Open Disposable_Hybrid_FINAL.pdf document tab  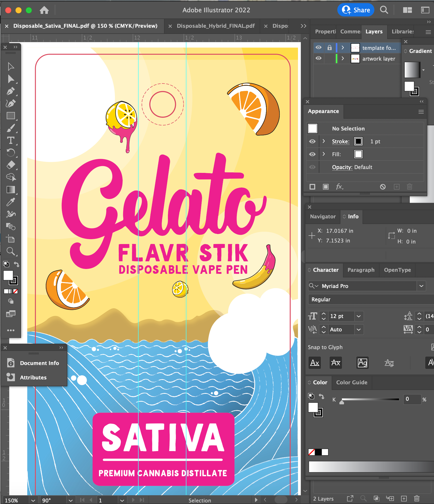click(x=216, y=26)
